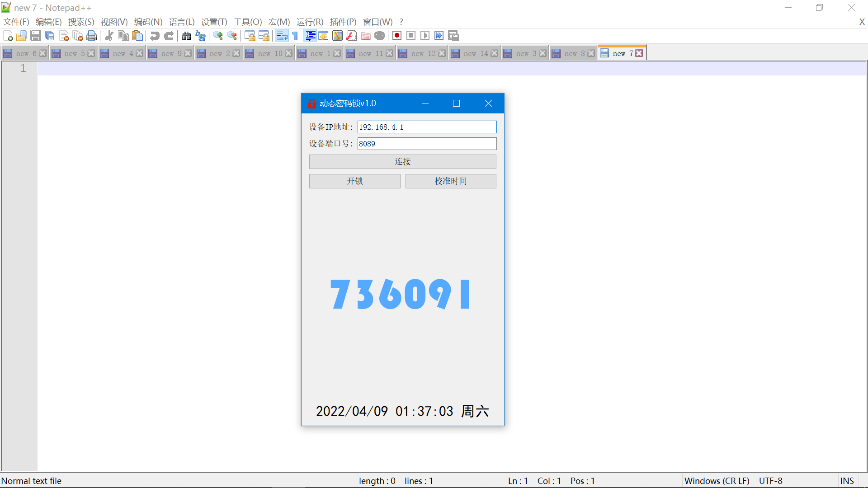This screenshot has height=488, width=868.
Task: Open the 插件(P) menu
Action: coord(343,22)
